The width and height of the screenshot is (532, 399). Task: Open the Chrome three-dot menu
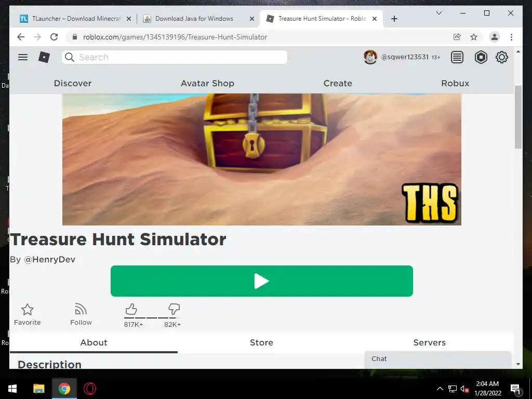pos(511,37)
